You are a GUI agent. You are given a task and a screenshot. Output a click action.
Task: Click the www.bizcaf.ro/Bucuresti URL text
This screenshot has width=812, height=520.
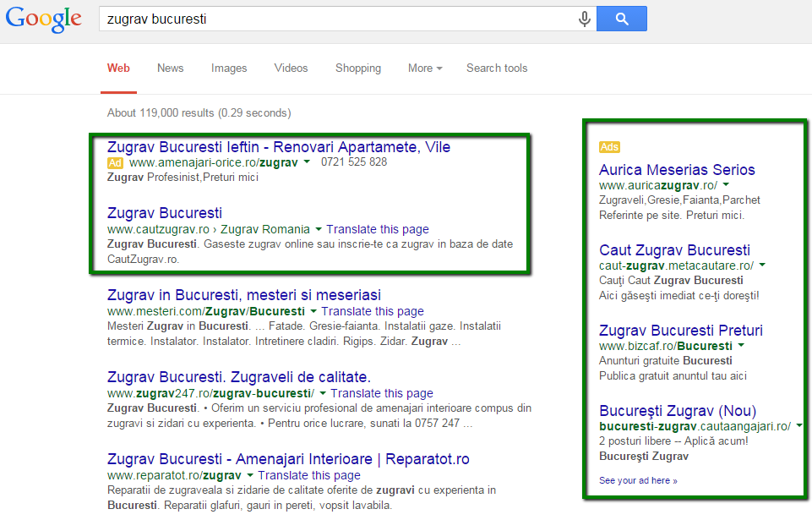(x=666, y=346)
